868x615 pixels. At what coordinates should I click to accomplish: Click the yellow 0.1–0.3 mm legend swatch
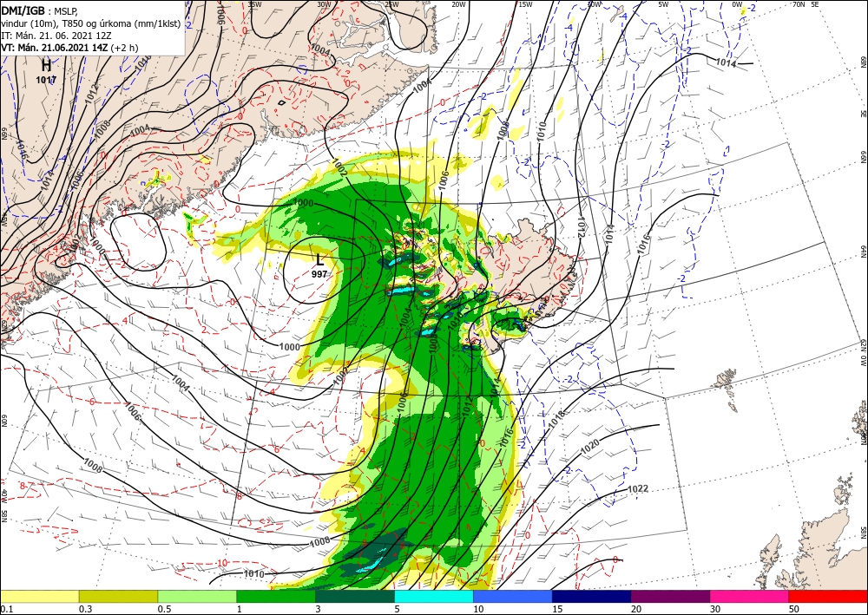tap(40, 596)
